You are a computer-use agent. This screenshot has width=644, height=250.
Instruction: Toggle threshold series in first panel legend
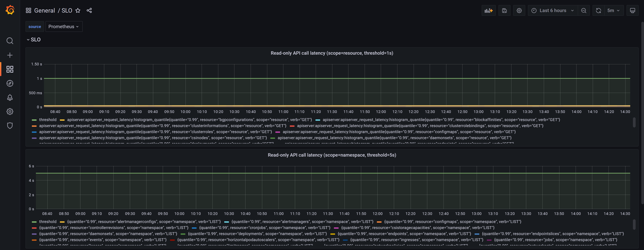pyautogui.click(x=47, y=120)
